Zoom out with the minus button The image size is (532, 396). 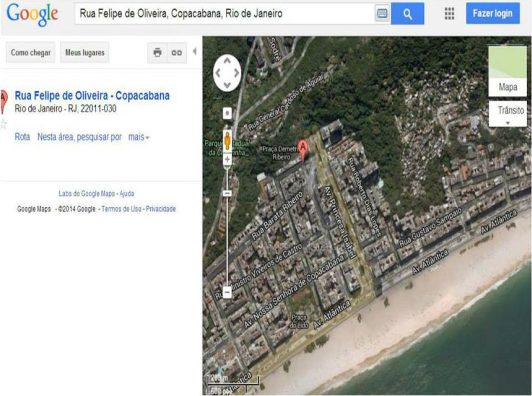(227, 291)
